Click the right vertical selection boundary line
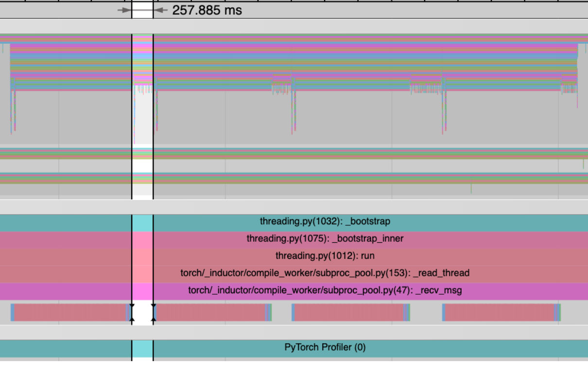 pos(153,121)
